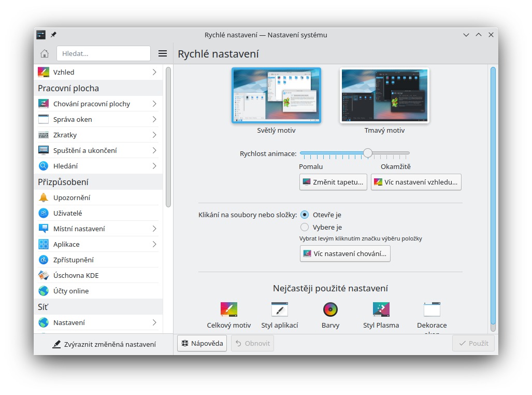
Task: Click the home icon in sidebar header
Action: (x=45, y=53)
